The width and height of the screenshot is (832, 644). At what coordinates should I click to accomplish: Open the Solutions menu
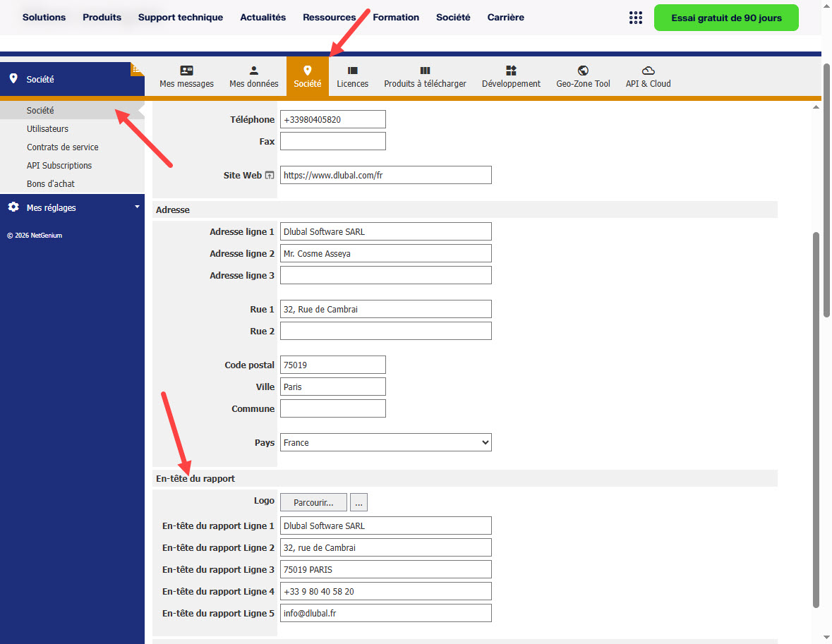click(x=44, y=17)
